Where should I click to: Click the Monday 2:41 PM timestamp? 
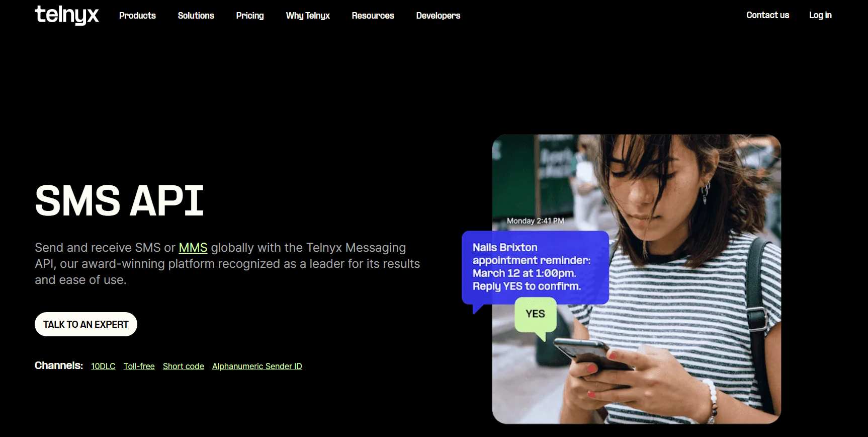pos(536,221)
